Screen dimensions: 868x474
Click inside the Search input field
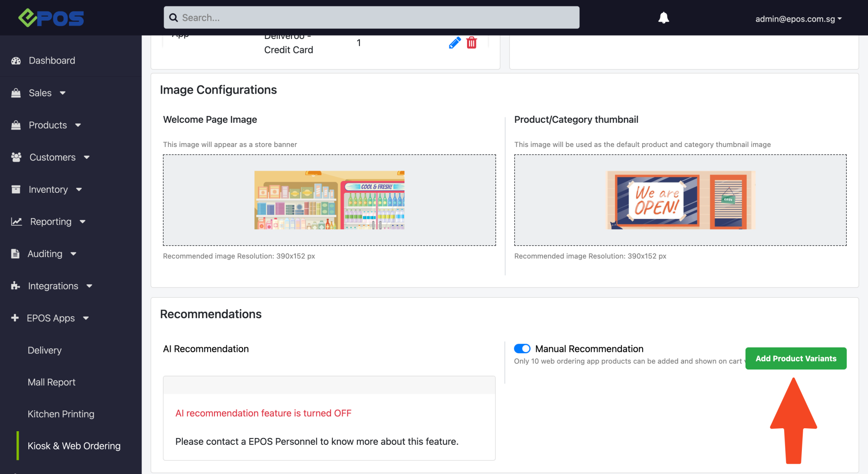click(x=371, y=17)
